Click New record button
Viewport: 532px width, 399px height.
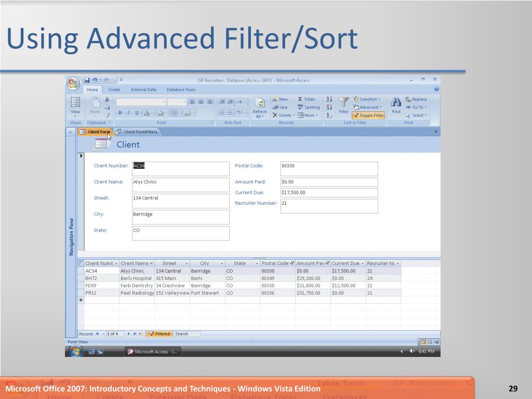(x=280, y=99)
